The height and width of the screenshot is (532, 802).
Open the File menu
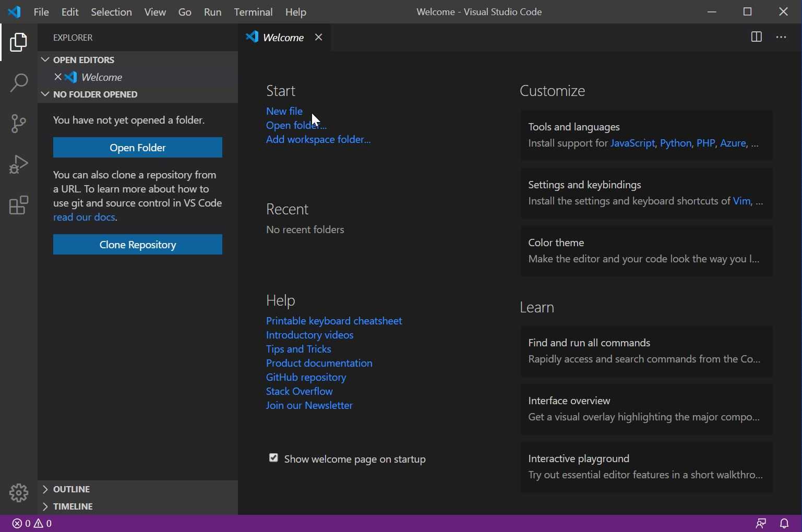coord(41,11)
